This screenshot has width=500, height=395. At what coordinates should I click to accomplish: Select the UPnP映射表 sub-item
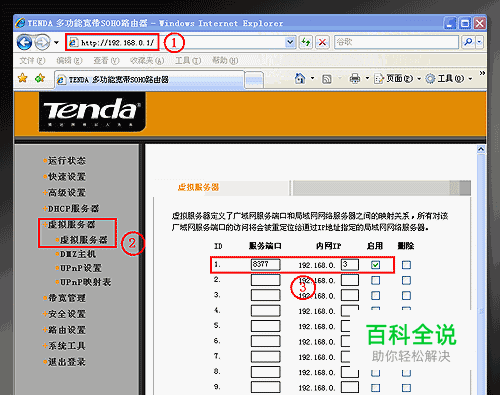coord(85,282)
